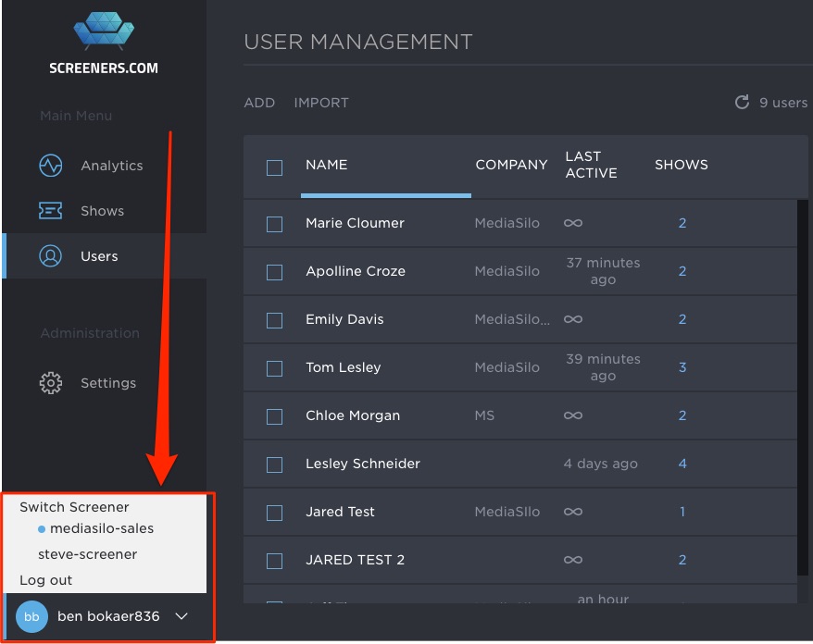Screen dimensions: 813x644
Task: Sort users by the NAME column
Action: coord(325,165)
